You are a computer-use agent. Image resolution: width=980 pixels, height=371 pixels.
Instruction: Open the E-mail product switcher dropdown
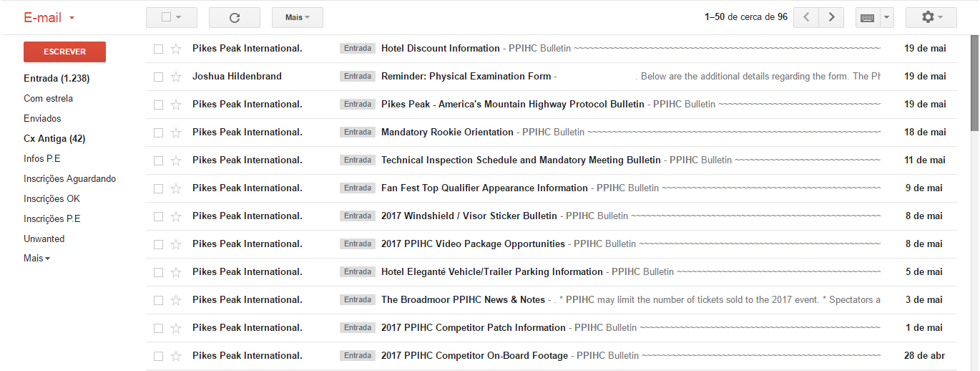click(x=49, y=17)
